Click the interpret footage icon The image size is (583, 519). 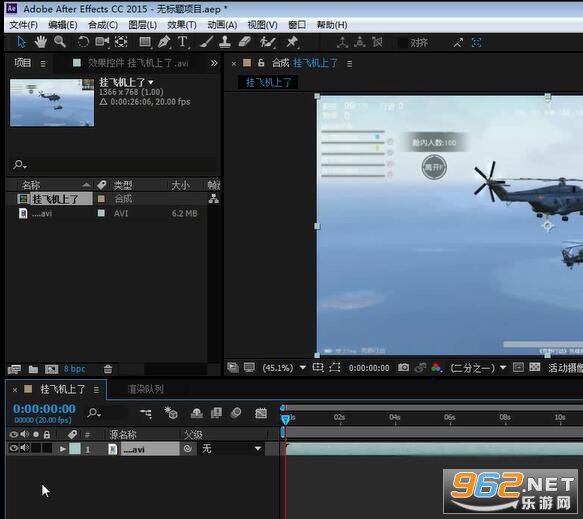[x=15, y=369]
